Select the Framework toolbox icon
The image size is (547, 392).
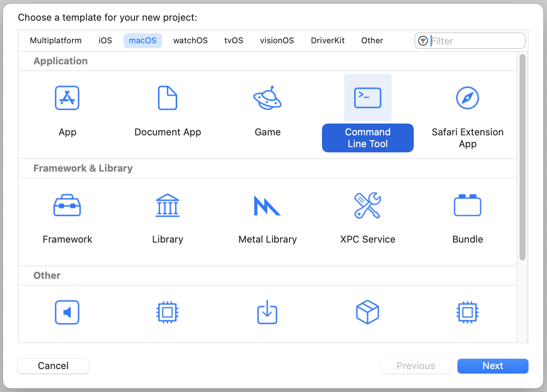[67, 205]
